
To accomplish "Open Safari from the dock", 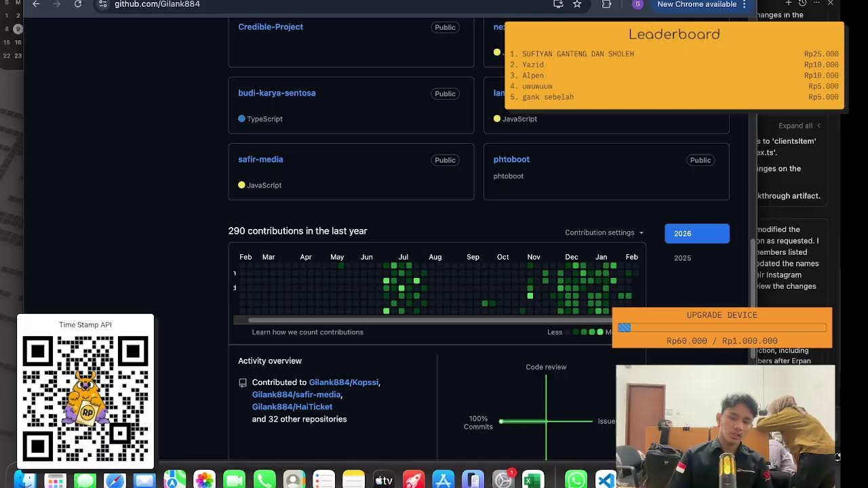I will click(x=115, y=480).
